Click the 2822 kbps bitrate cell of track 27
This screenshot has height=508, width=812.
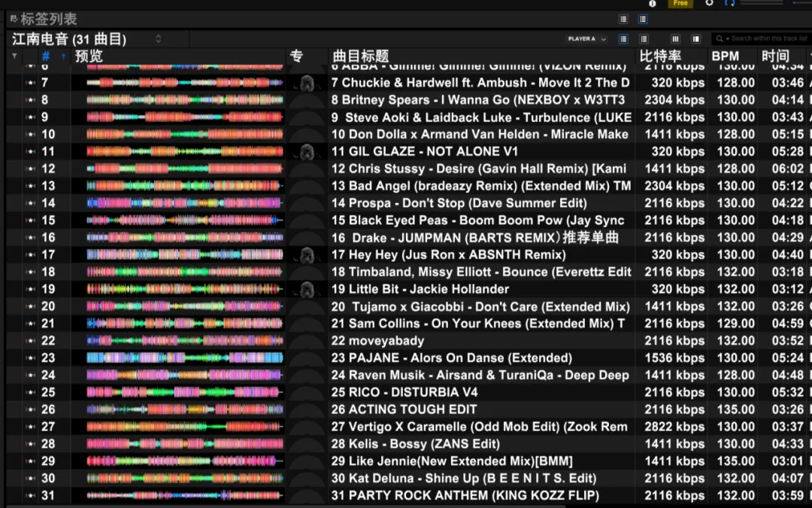(674, 427)
